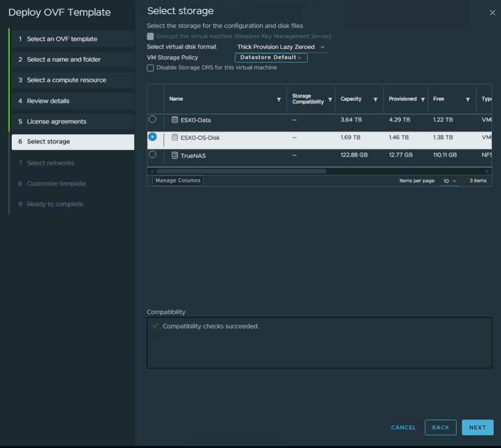Open the Storage Compatibility filter icon
The height and width of the screenshot is (448, 501).
click(x=330, y=99)
